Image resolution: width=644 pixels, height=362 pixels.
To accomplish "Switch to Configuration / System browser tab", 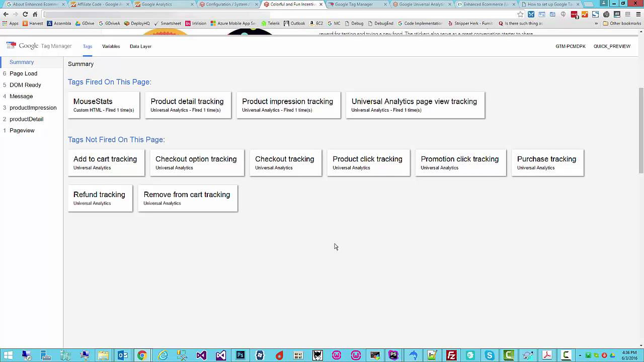I will click(x=227, y=4).
